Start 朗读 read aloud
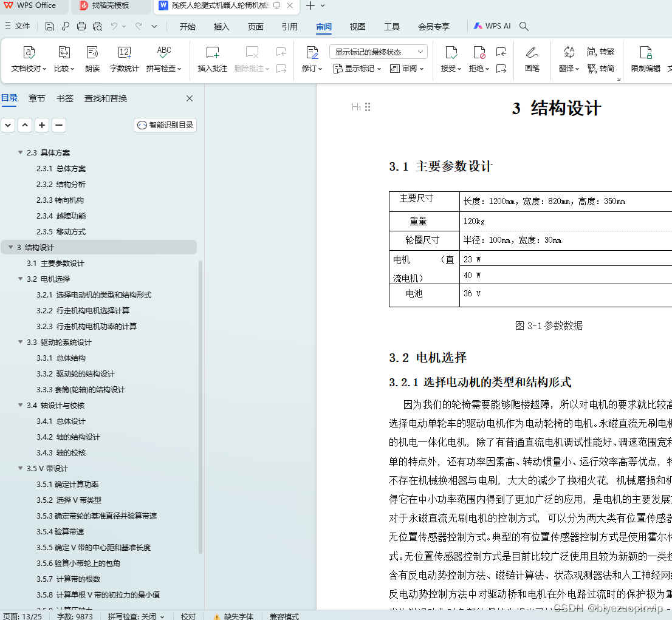This screenshot has width=672, height=620. pyautogui.click(x=92, y=59)
